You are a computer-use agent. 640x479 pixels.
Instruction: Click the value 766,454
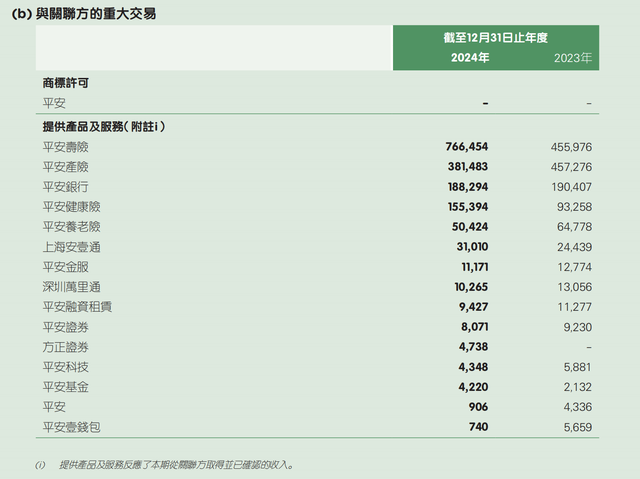(x=467, y=146)
